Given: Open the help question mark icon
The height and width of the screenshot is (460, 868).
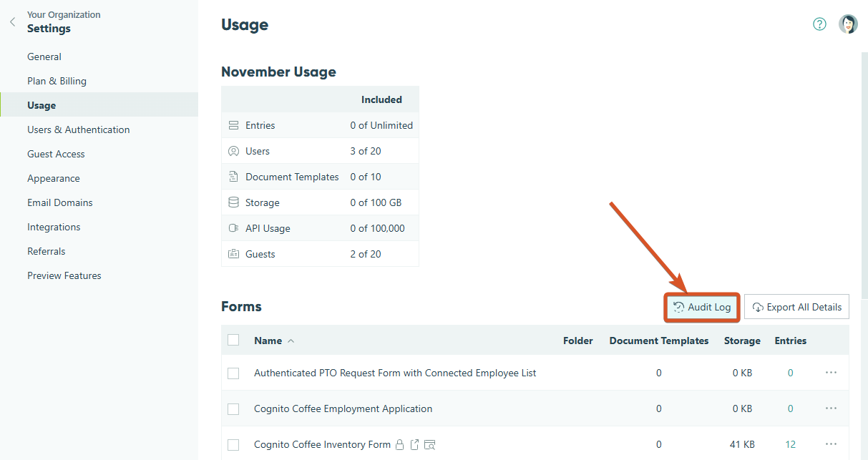Looking at the screenshot, I should pyautogui.click(x=819, y=24).
